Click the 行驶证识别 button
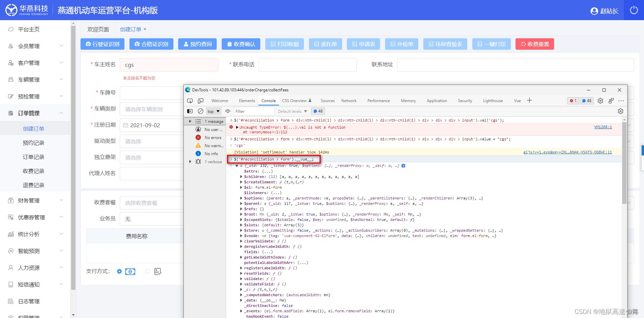The image size is (644, 318). (x=102, y=44)
